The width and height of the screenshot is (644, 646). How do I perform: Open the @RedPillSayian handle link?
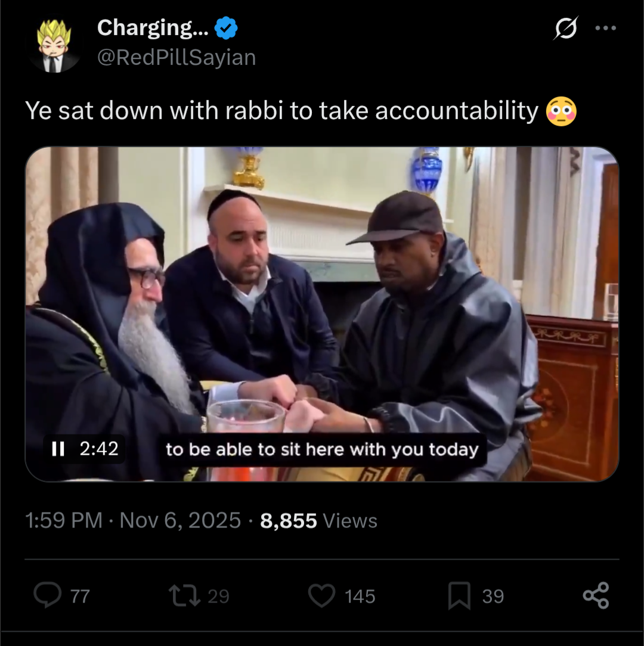click(x=177, y=57)
